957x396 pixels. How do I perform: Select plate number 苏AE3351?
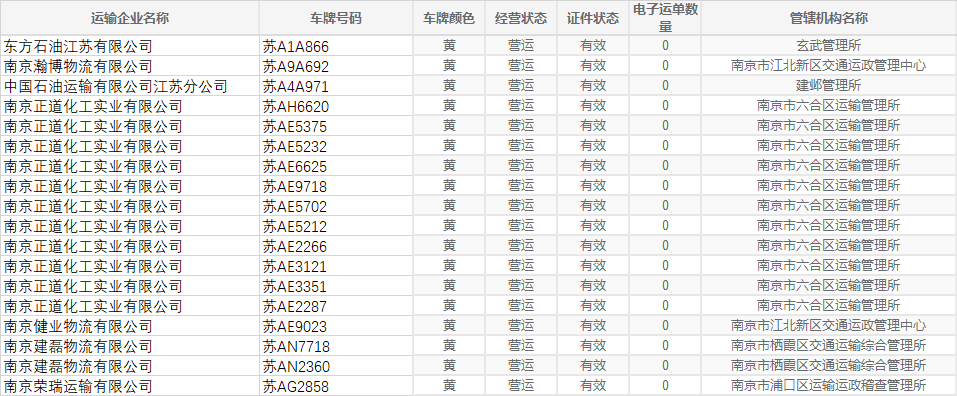pyautogui.click(x=336, y=286)
